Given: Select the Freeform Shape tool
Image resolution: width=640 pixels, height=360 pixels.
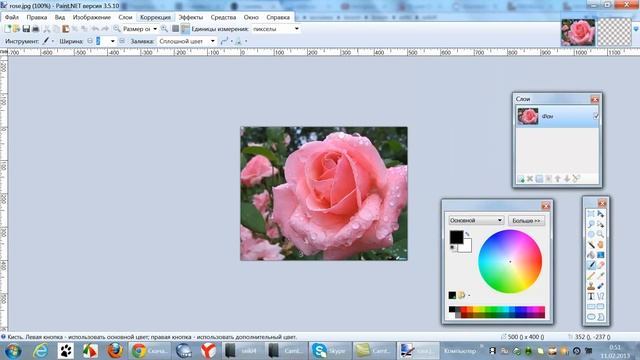Looking at the screenshot, I should [600, 317].
